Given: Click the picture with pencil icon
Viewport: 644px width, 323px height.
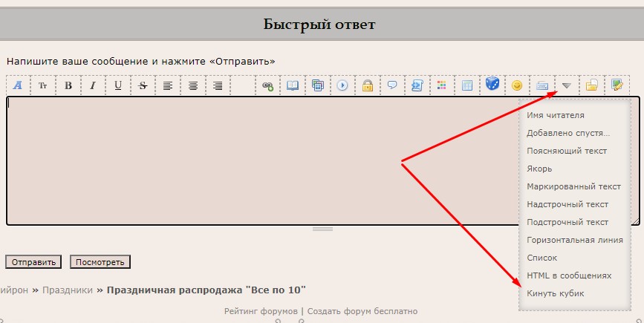Looking at the screenshot, I should coord(617,85).
